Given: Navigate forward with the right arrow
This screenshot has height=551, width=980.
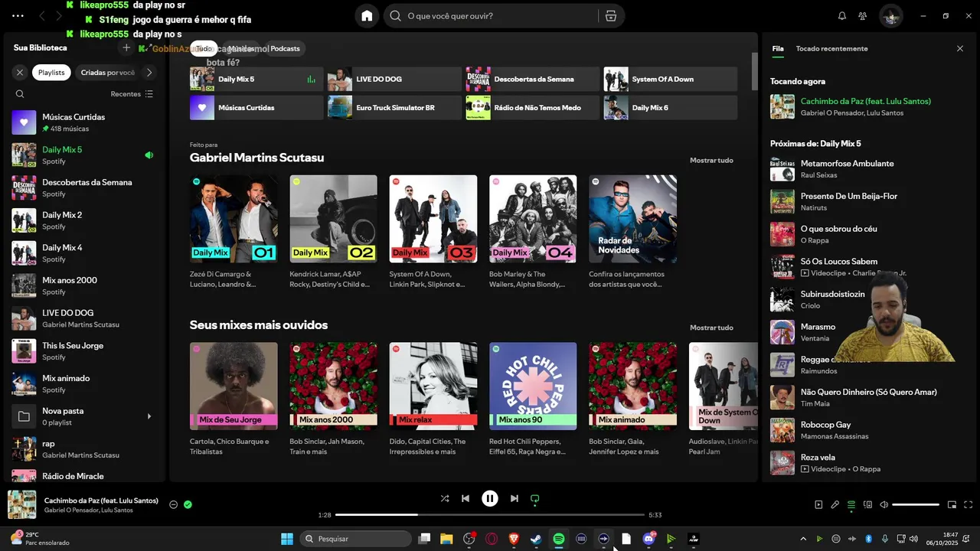Looking at the screenshot, I should [x=60, y=15].
